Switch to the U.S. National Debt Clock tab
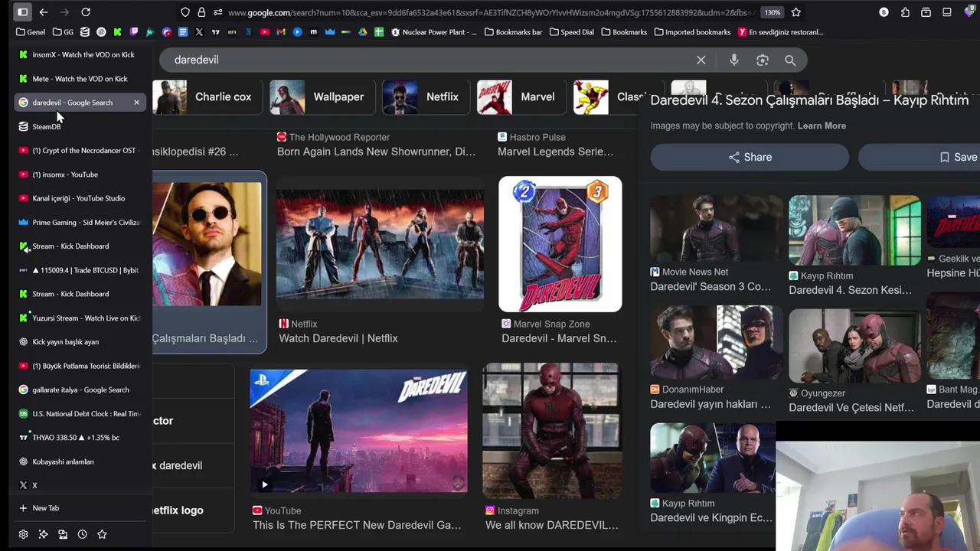The height and width of the screenshot is (551, 980). (80, 414)
